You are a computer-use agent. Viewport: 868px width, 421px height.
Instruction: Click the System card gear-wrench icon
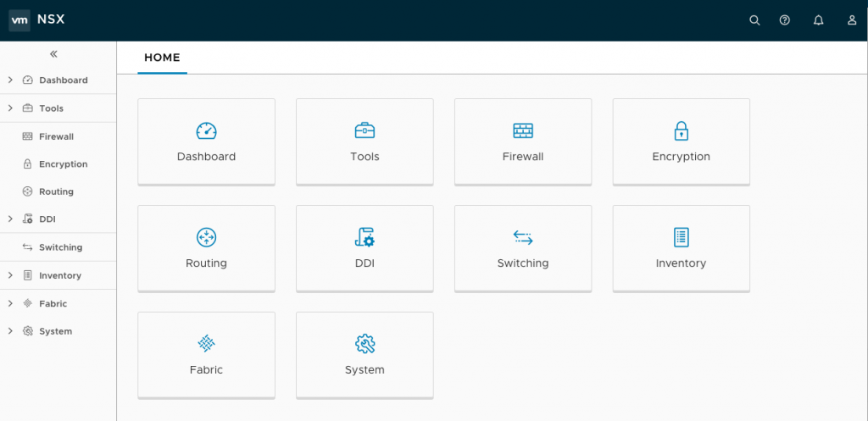tap(364, 344)
